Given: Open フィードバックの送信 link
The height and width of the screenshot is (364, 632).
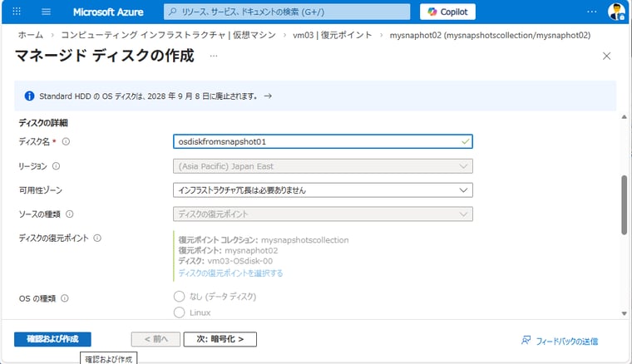Looking at the screenshot, I should point(566,341).
